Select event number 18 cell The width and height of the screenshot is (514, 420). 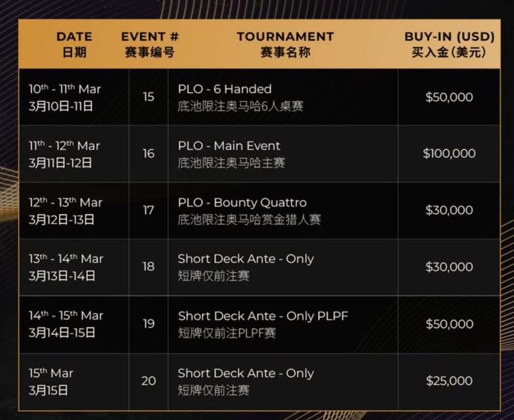point(148,267)
